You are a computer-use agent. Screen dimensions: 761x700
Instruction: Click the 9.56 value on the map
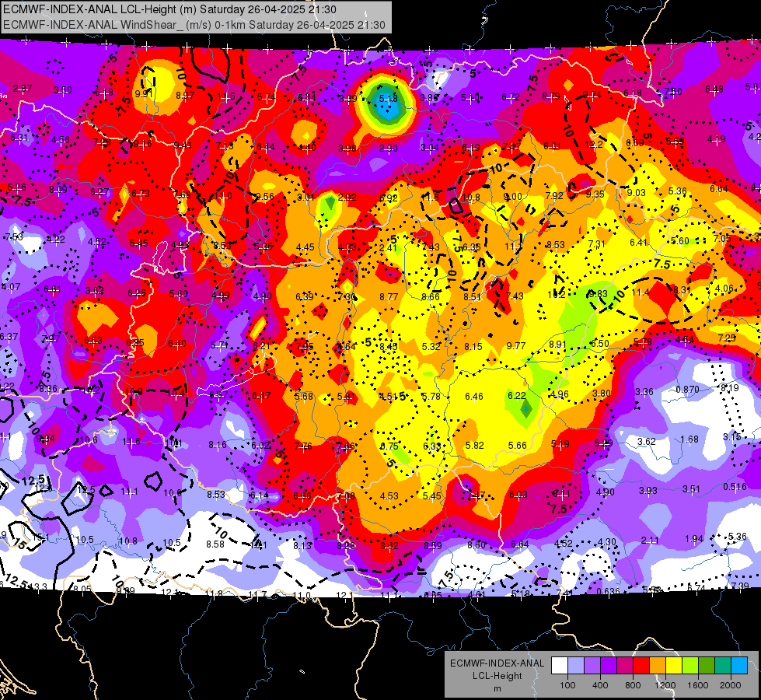click(x=265, y=196)
